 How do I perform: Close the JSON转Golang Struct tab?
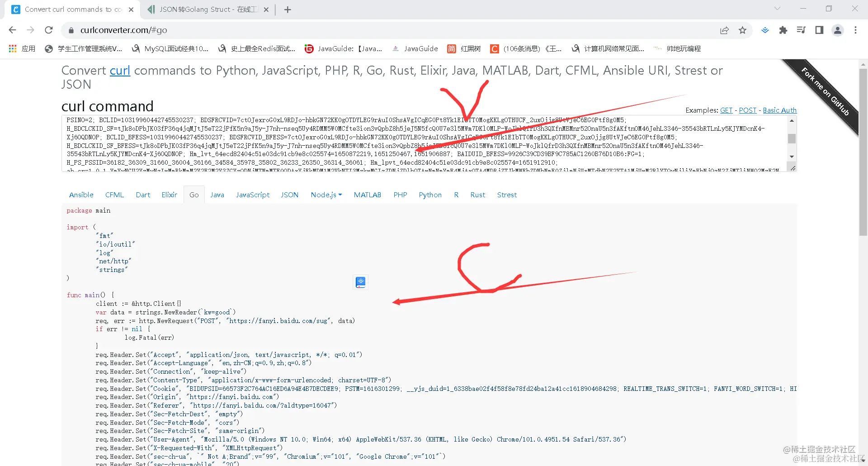tap(266, 10)
